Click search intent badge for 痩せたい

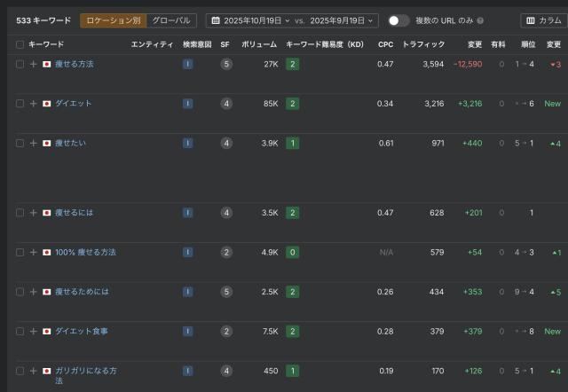(x=187, y=144)
